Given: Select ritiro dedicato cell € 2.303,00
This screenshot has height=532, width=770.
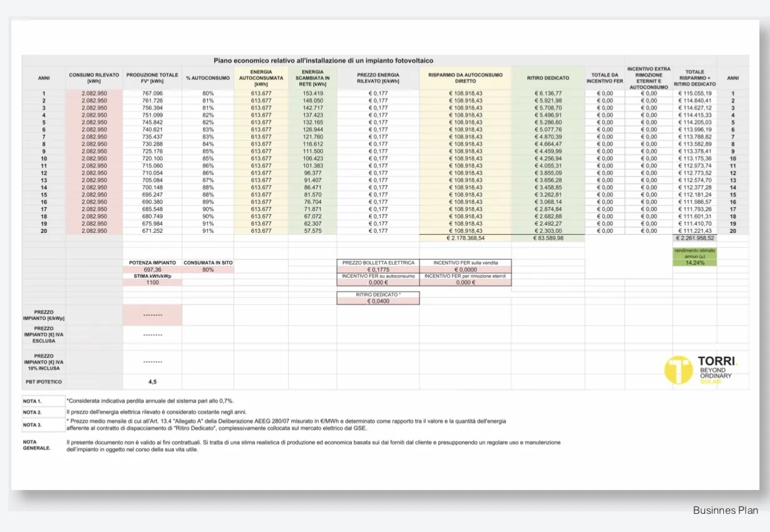Looking at the screenshot, I should pyautogui.click(x=548, y=231).
